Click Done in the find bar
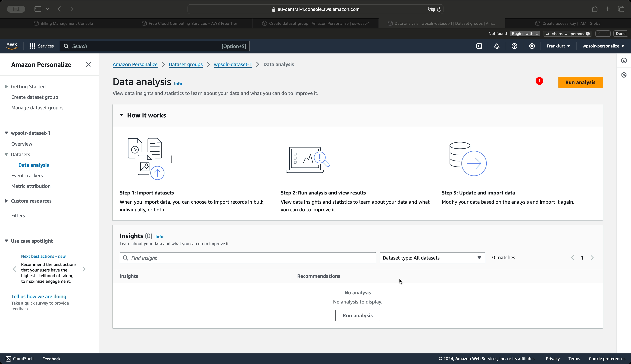 pos(620,34)
